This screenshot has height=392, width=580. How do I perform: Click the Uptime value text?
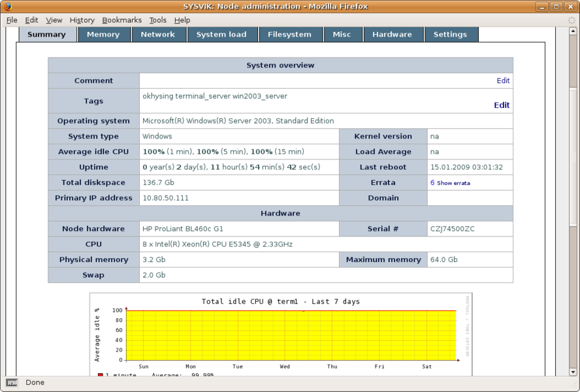pos(232,167)
